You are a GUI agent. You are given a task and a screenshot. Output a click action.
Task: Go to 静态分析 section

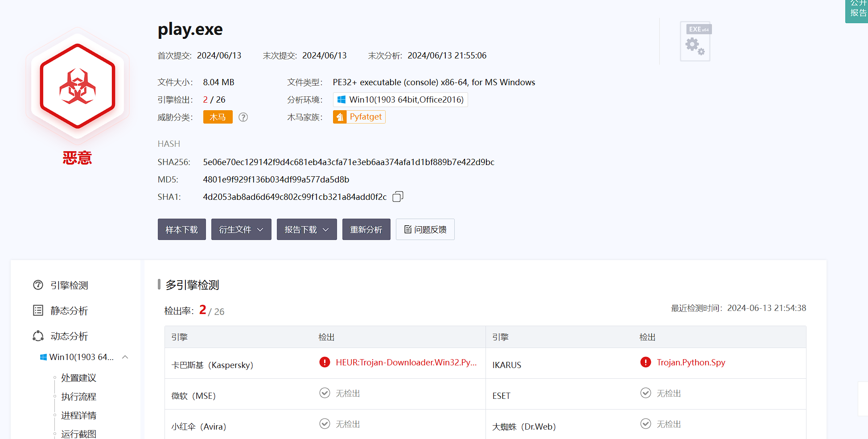[x=69, y=311]
